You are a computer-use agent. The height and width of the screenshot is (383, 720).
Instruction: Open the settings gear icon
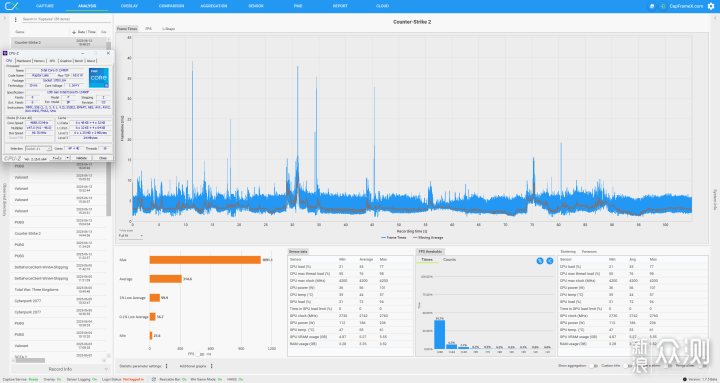(711, 6)
